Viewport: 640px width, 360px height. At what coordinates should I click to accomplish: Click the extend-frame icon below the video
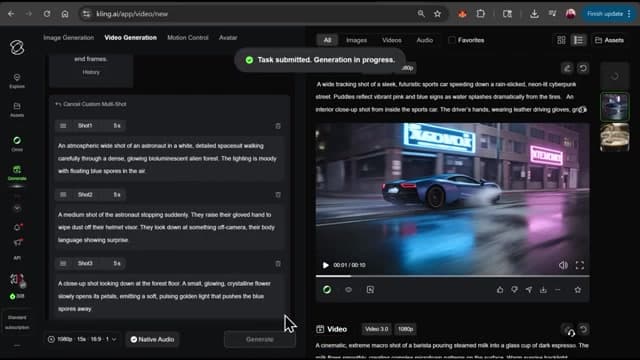[x=370, y=290]
